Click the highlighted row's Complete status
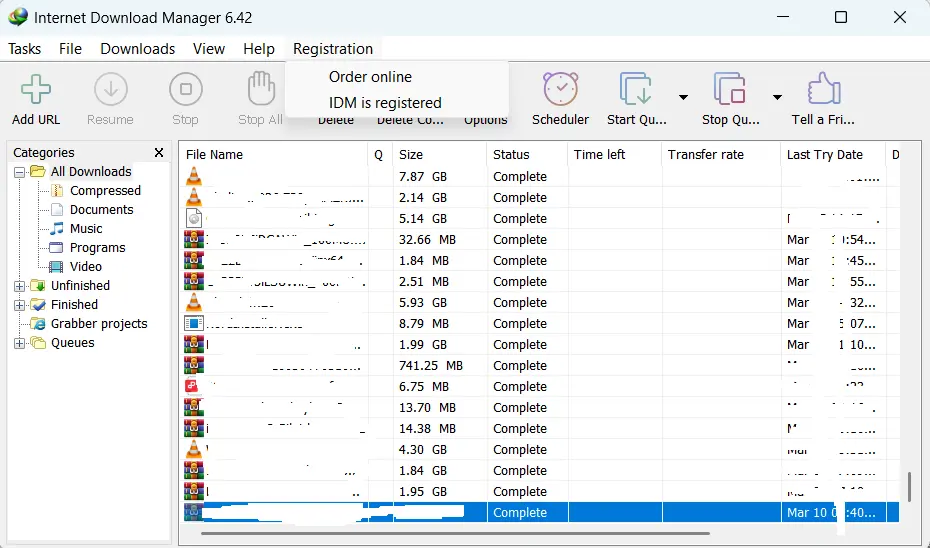 [520, 512]
